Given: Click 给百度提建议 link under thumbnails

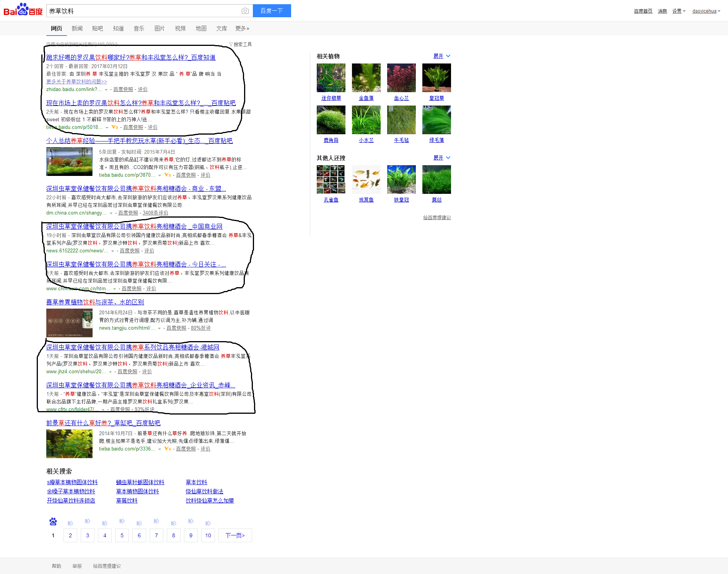Looking at the screenshot, I should tap(437, 218).
